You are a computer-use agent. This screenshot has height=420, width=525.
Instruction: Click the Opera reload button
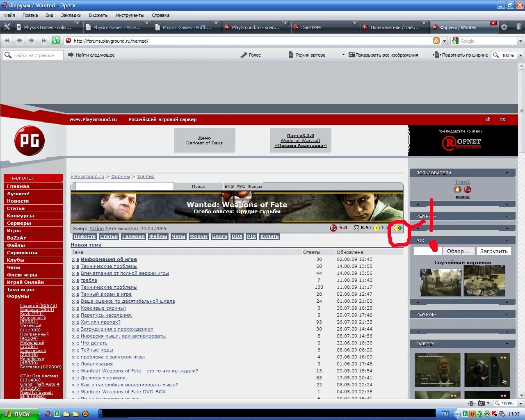(56, 40)
